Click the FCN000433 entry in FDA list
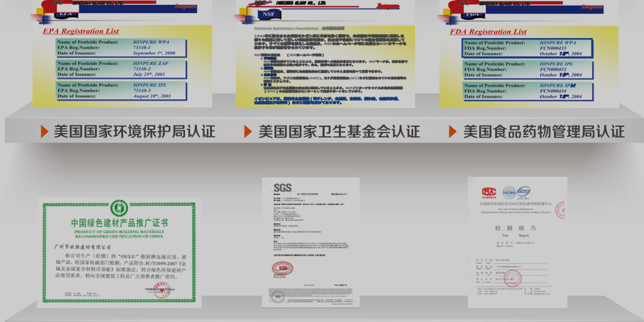Image resolution: width=644 pixels, height=322 pixels. point(553,48)
